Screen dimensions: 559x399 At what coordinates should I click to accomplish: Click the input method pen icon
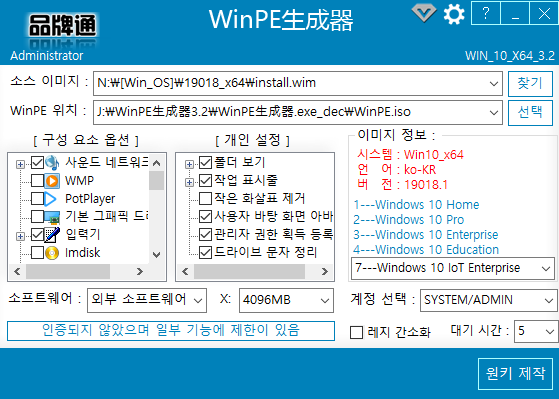pos(52,234)
